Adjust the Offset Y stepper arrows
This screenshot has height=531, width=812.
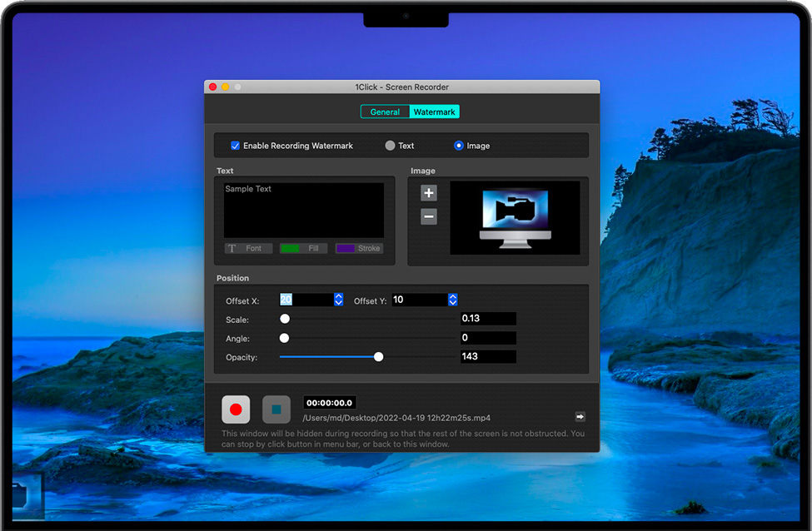point(453,300)
